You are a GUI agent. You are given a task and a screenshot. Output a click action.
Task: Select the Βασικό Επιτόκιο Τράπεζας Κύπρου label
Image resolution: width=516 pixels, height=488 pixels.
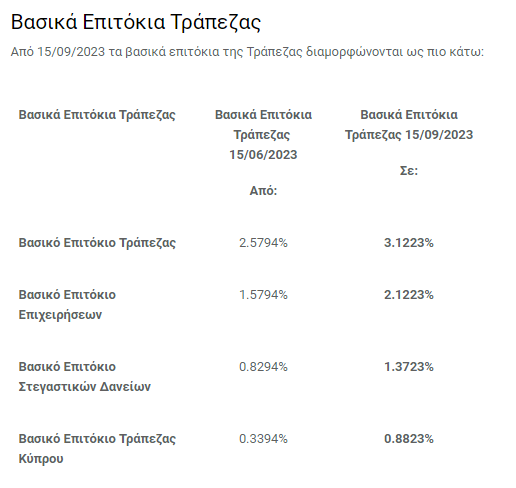(x=97, y=449)
